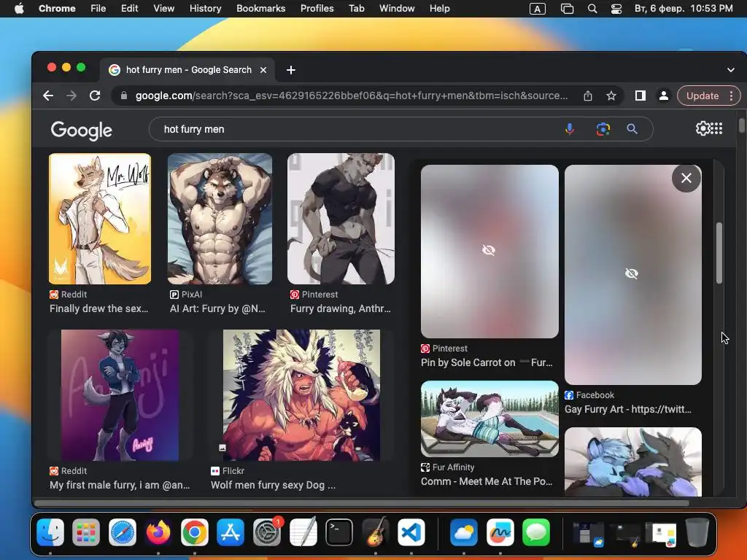Click the Update button in Chrome
This screenshot has height=560, width=747.
coord(703,96)
